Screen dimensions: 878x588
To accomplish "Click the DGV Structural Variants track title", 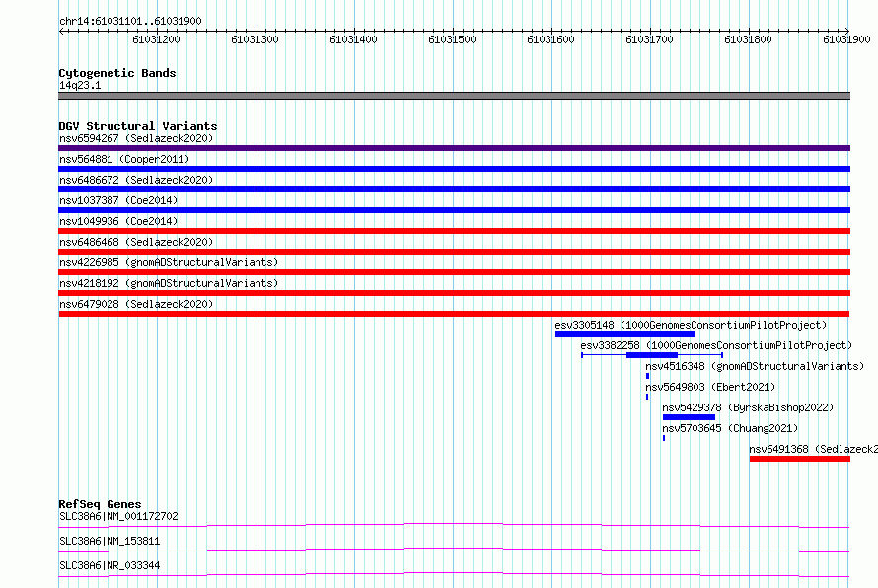I will 138,126.
